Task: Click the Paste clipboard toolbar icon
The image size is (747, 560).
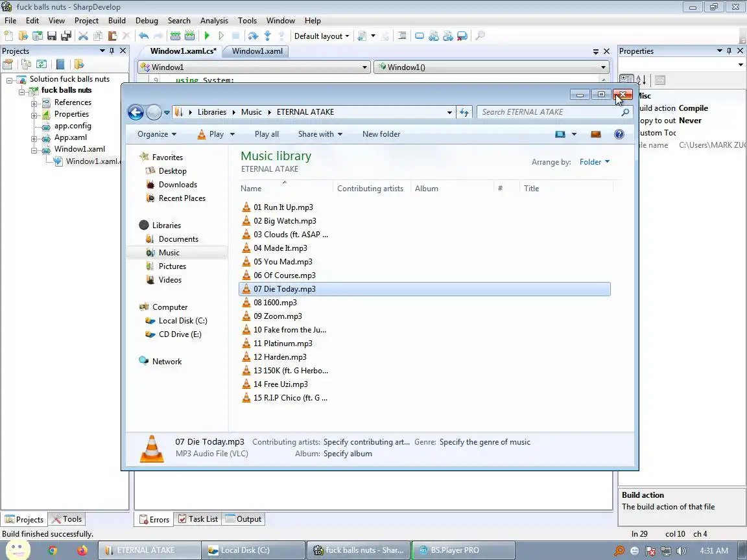Action: [112, 36]
